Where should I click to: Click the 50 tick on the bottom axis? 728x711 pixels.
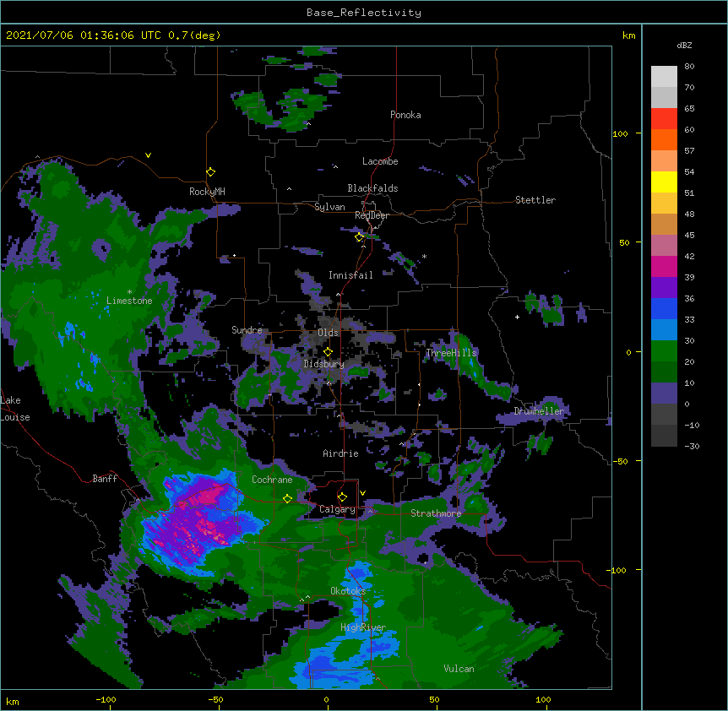click(x=434, y=699)
